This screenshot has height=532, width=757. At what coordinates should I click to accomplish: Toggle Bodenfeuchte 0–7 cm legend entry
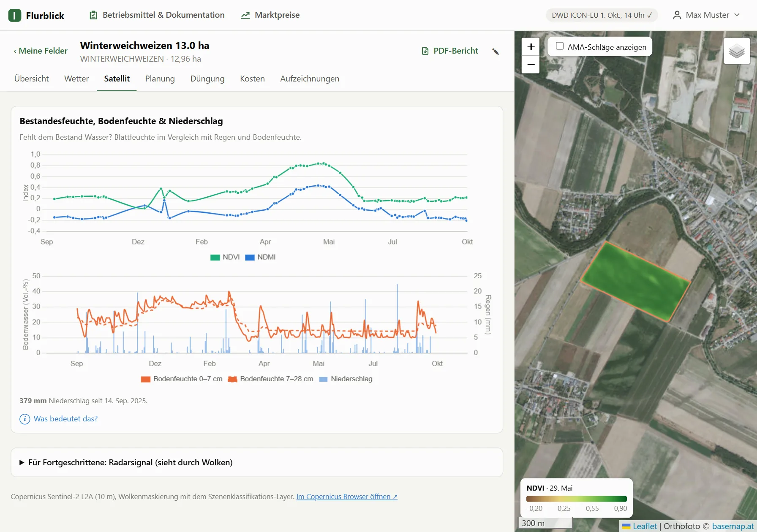[x=182, y=379]
